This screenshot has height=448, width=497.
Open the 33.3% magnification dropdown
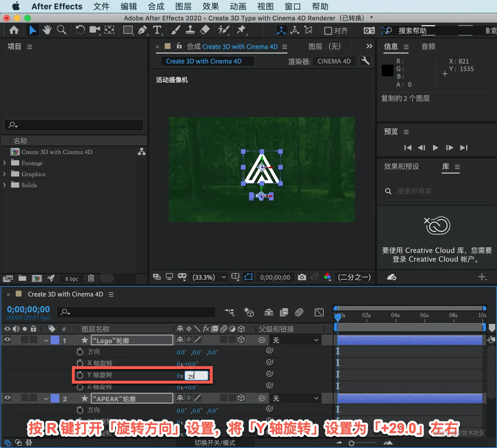point(209,277)
